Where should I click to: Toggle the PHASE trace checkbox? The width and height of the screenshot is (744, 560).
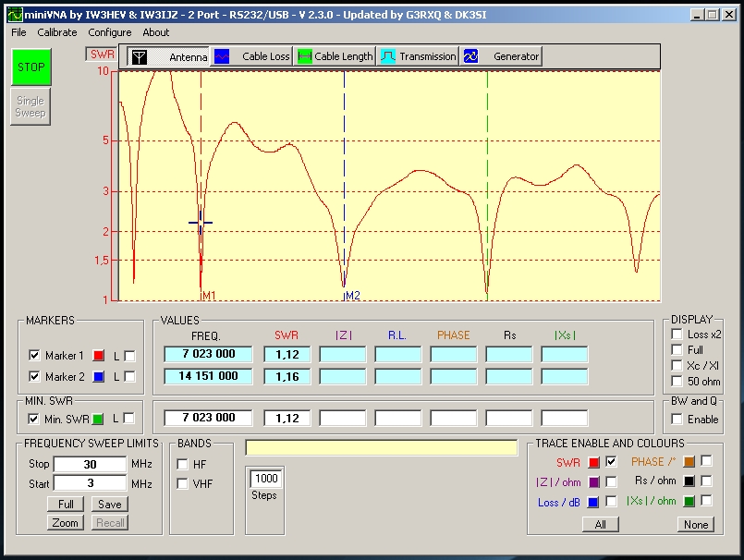click(x=706, y=461)
